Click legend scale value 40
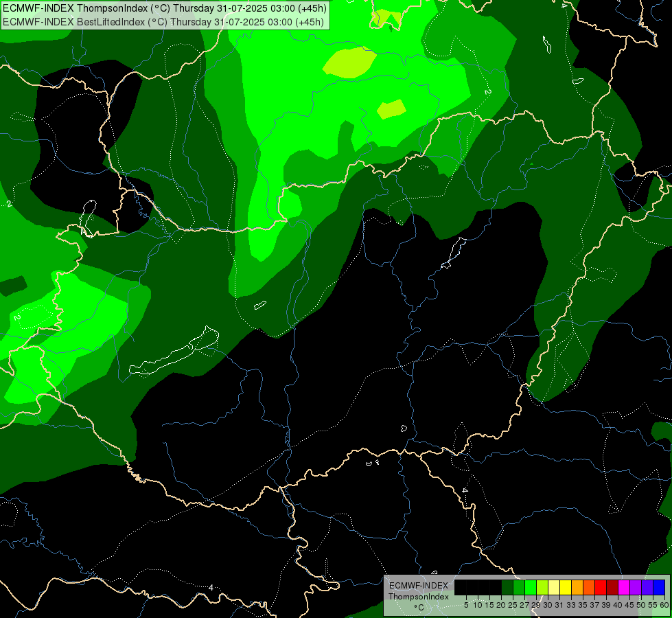Viewport: 672px width, 618px height. tap(617, 605)
